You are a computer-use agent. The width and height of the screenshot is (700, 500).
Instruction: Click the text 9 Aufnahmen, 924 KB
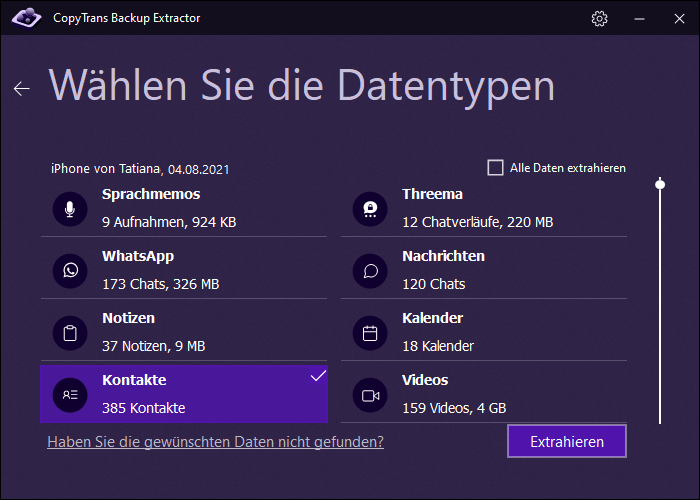click(169, 222)
